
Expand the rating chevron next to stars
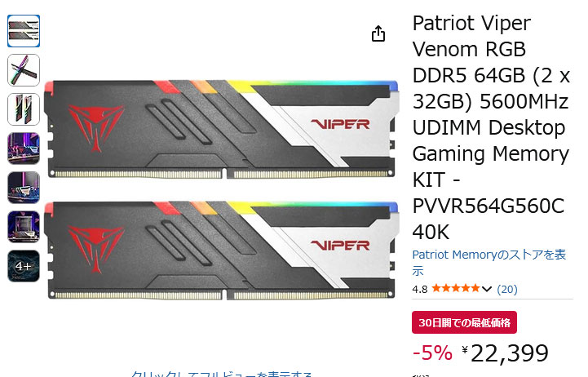click(x=486, y=289)
